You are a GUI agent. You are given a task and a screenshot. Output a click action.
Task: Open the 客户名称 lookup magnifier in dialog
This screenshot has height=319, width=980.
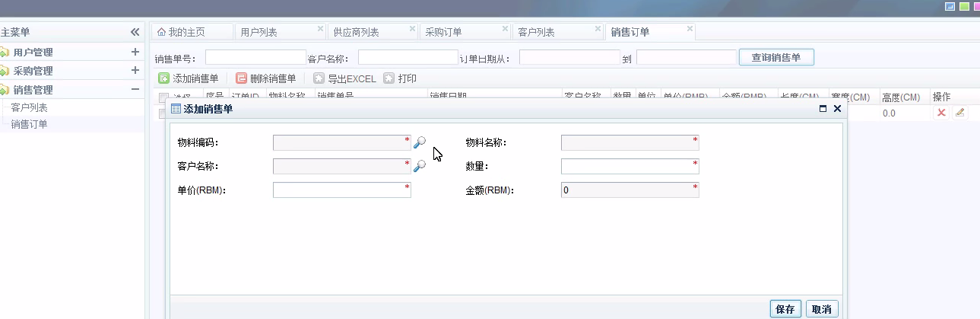click(x=420, y=166)
